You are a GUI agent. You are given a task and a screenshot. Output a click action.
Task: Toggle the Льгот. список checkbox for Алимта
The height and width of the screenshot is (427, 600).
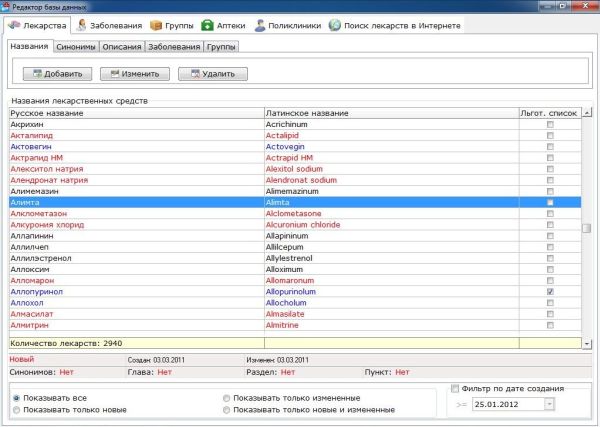pyautogui.click(x=550, y=202)
